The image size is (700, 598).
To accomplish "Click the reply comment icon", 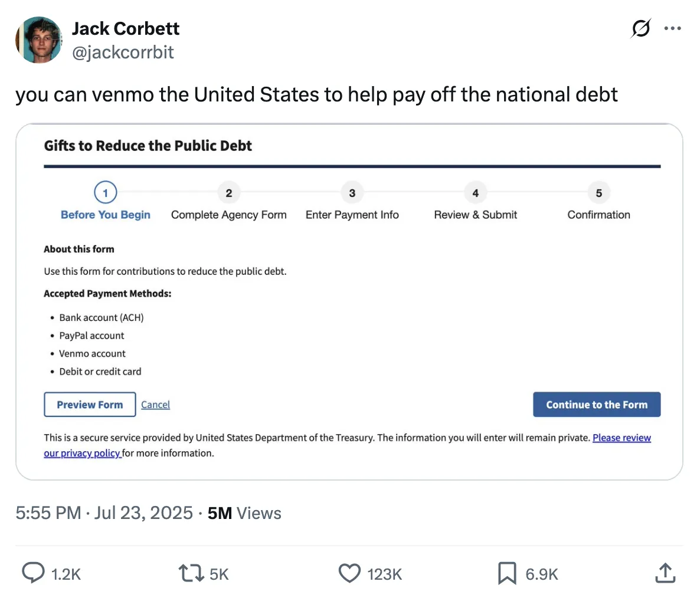I will tap(33, 573).
